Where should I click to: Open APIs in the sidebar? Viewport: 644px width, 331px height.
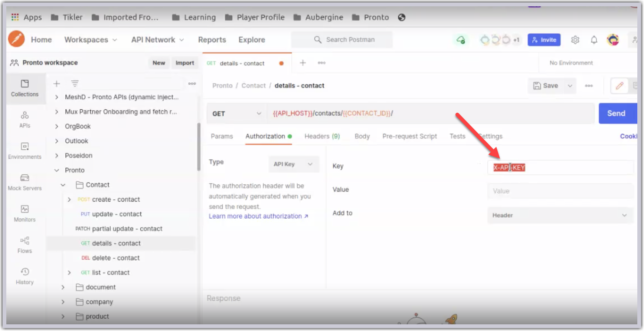point(25,120)
